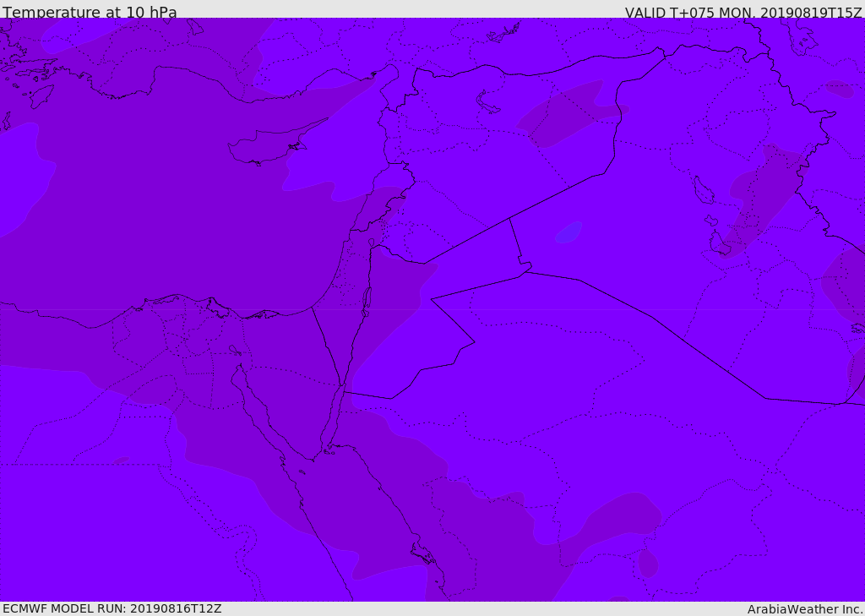Click the 'ArabiaWeather Inc.' credit text
The height and width of the screenshot is (616, 865).
click(805, 609)
